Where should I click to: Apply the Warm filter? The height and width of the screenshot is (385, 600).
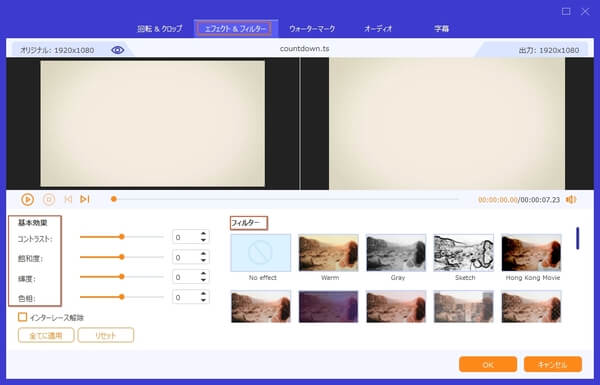click(x=329, y=253)
